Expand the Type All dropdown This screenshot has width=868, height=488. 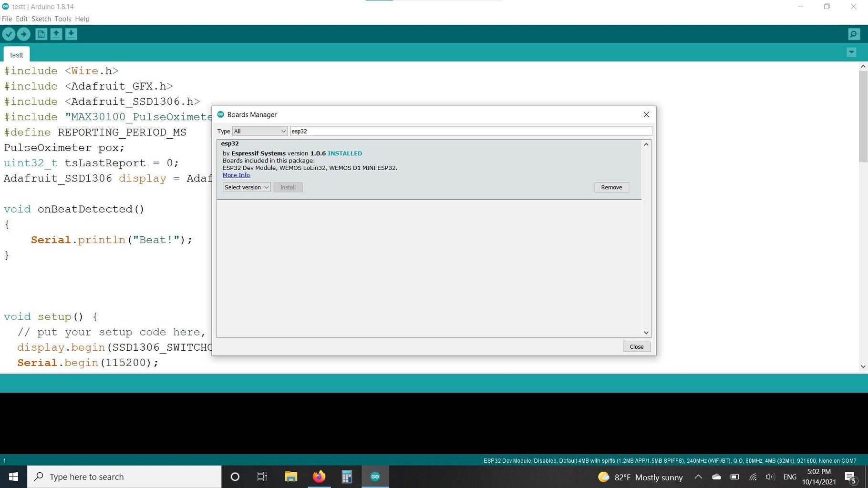tap(260, 131)
